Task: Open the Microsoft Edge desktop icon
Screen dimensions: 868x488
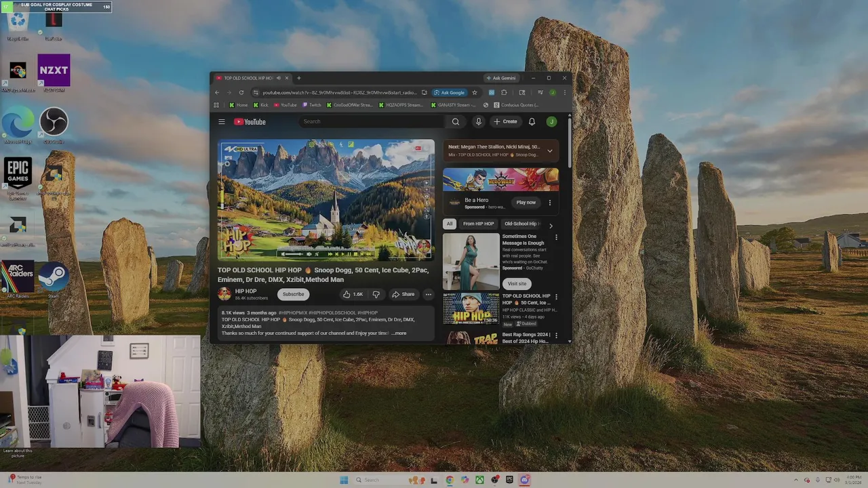Action: 18,125
